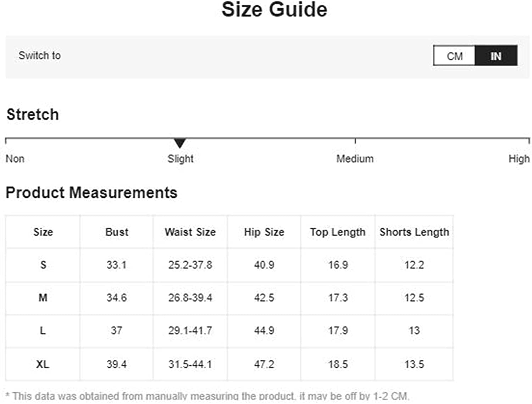
Task: Click the Bust column header
Action: (117, 232)
